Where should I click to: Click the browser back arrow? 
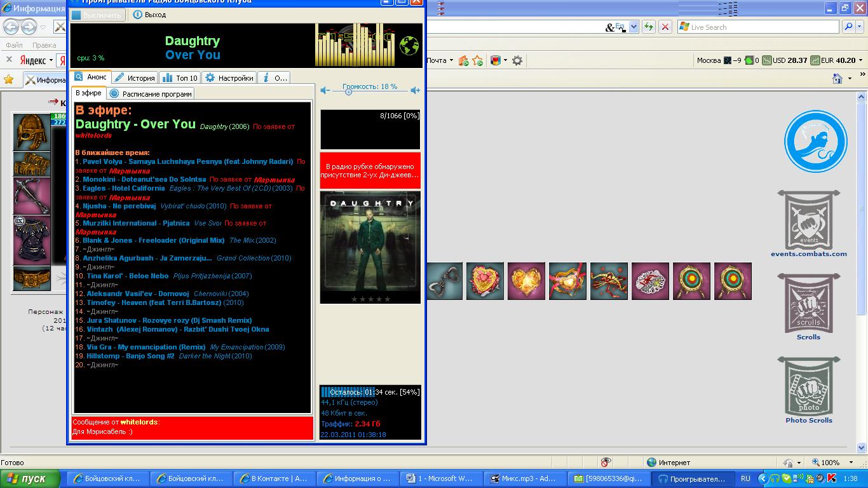click(11, 27)
